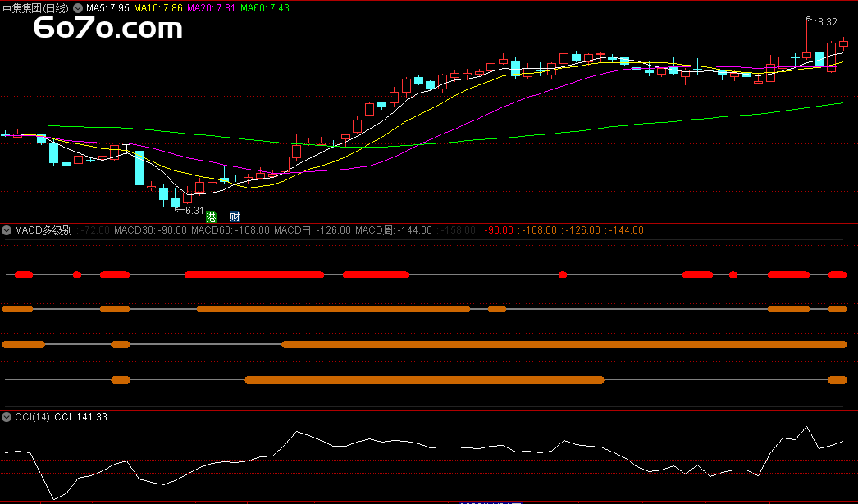Viewport: 858px width, 504px height.
Task: Click the MACD日: -126.00 value label
Action: click(313, 230)
